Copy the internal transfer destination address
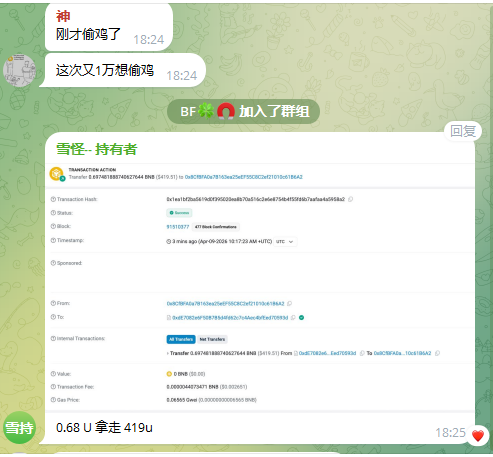The image size is (493, 457). point(437,353)
